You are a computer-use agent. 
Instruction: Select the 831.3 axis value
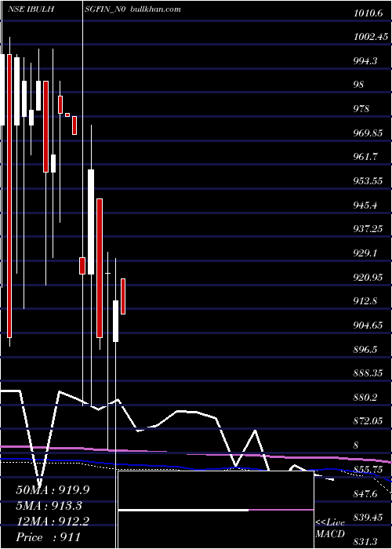(x=365, y=542)
